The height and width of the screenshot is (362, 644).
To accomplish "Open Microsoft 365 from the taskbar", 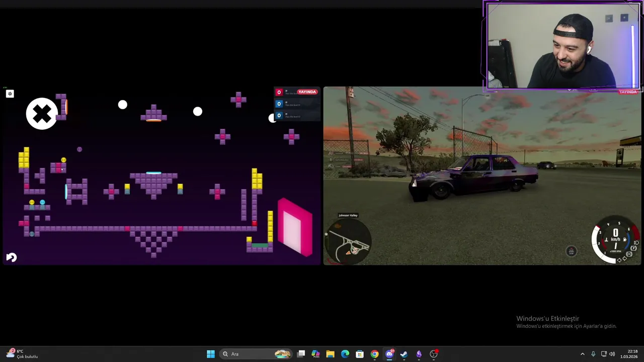I will [315, 354].
